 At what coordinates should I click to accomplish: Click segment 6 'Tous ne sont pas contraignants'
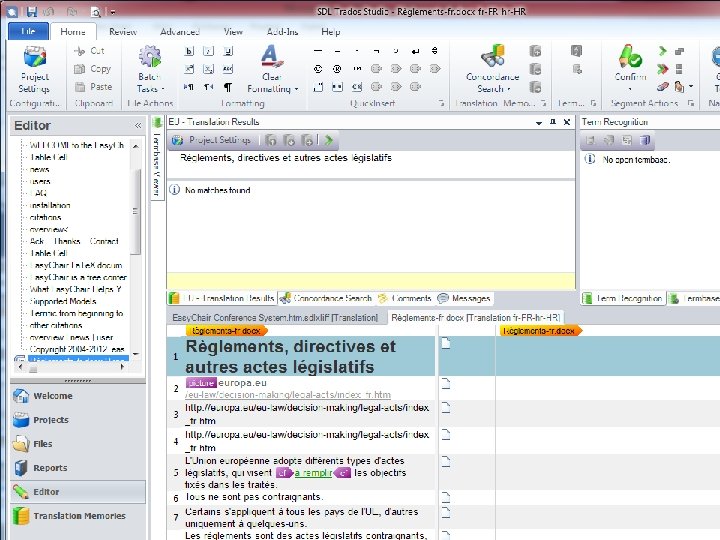click(254, 497)
